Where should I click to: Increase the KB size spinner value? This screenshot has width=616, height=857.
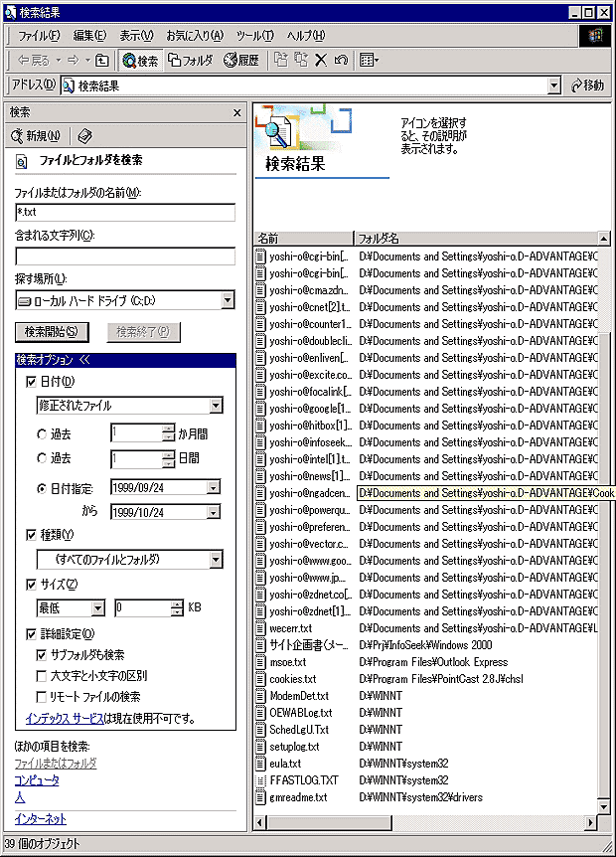coord(177,603)
